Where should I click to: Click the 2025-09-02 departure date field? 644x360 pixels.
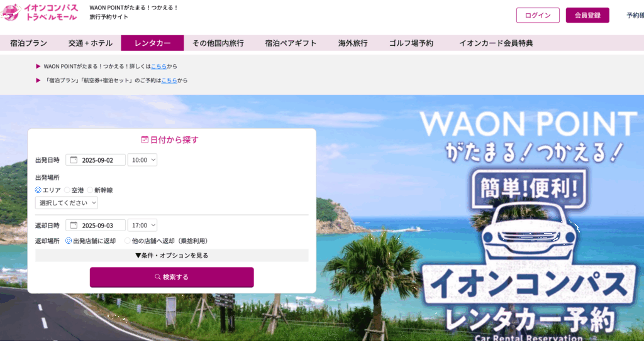pos(96,160)
